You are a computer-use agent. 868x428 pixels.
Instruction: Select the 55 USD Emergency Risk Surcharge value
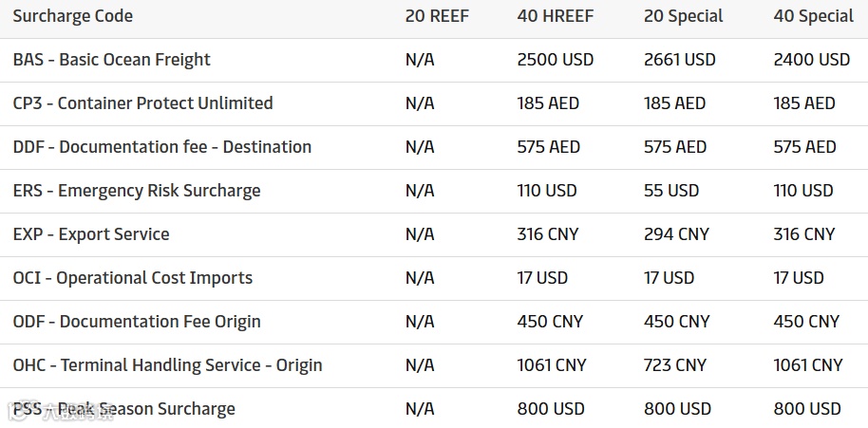pyautogui.click(x=671, y=191)
